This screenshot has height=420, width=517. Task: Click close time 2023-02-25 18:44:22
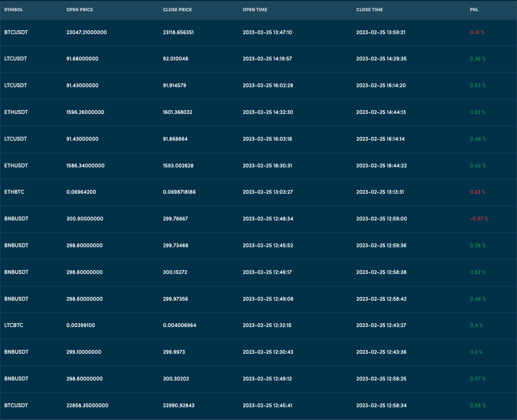pos(381,166)
